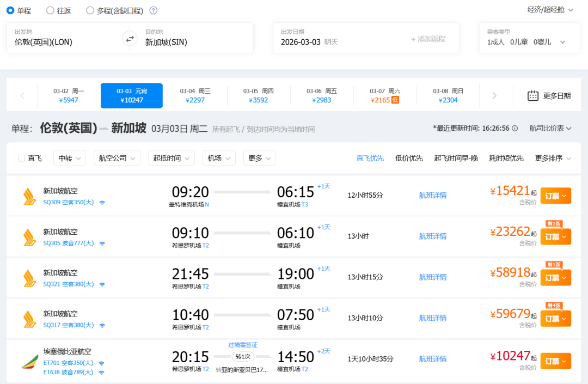
Task: Click the swap departure and destination icon
Action: pyautogui.click(x=130, y=39)
